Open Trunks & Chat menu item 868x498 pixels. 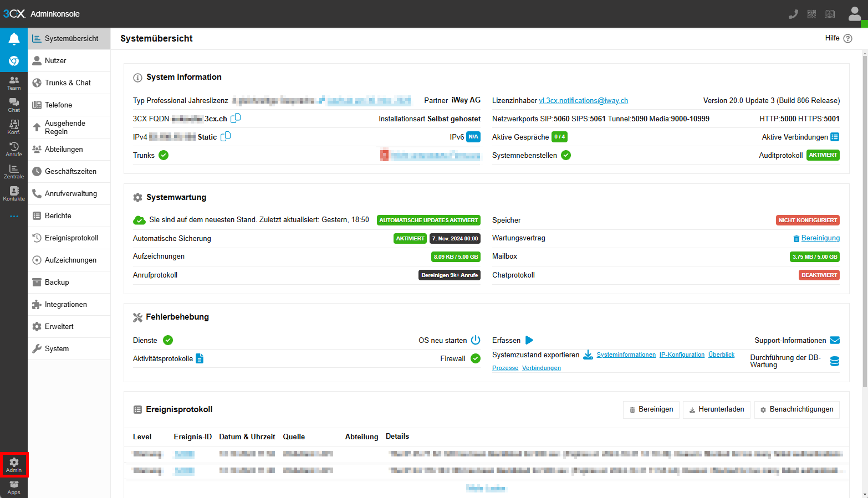coord(69,83)
